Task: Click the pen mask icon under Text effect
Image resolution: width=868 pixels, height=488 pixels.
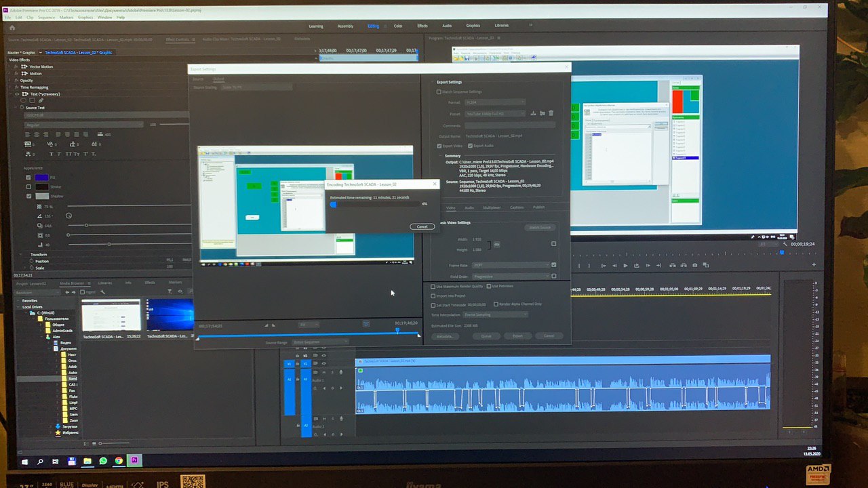Action: [41, 100]
